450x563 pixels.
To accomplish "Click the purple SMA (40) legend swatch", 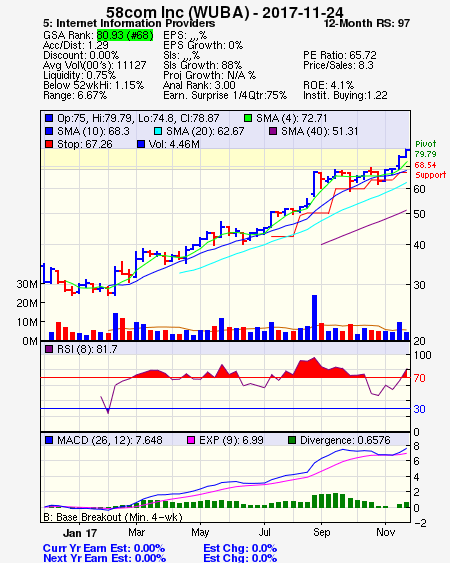I will point(273,131).
